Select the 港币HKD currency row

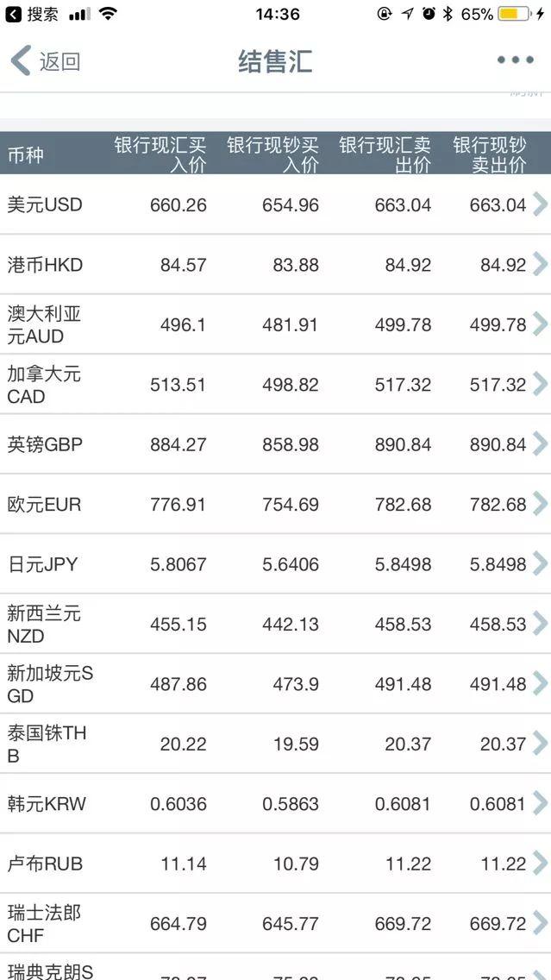pyautogui.click(x=276, y=265)
